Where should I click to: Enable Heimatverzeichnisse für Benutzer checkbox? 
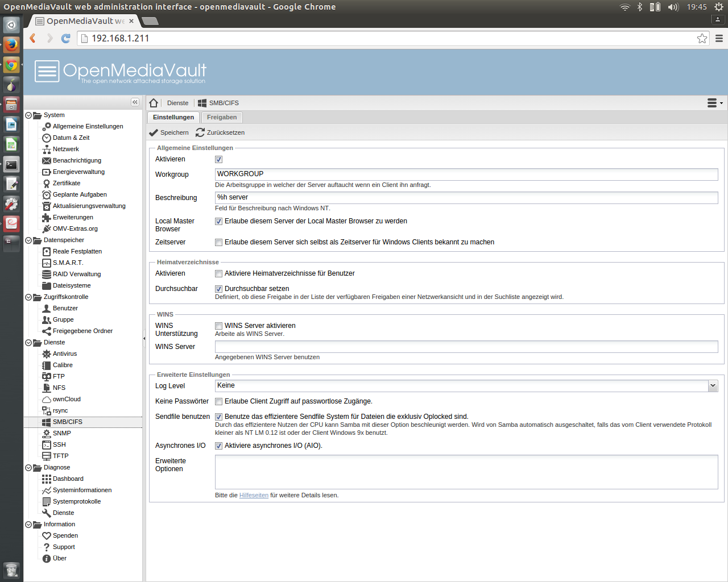click(218, 274)
